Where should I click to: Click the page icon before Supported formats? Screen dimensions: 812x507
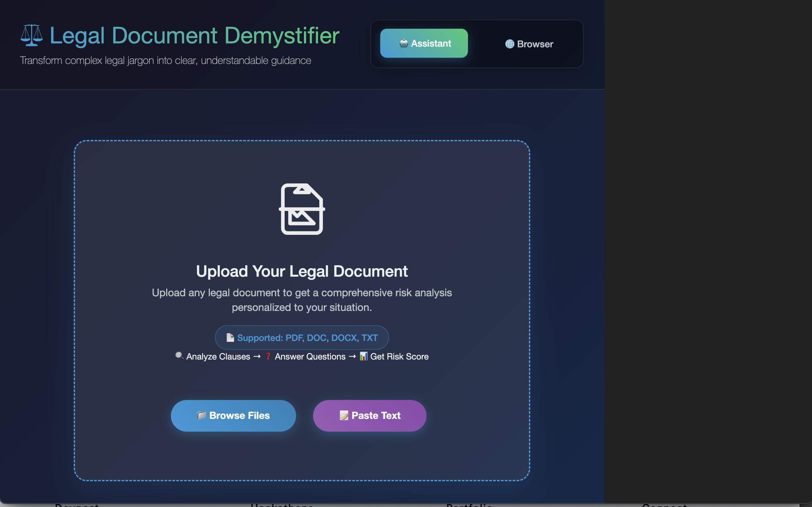pos(230,337)
